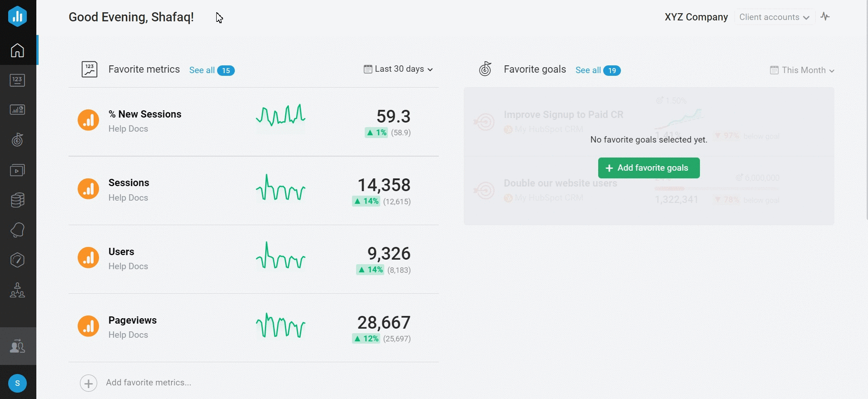Open the Client accounts dropdown
Viewport: 868px width, 399px height.
click(774, 17)
